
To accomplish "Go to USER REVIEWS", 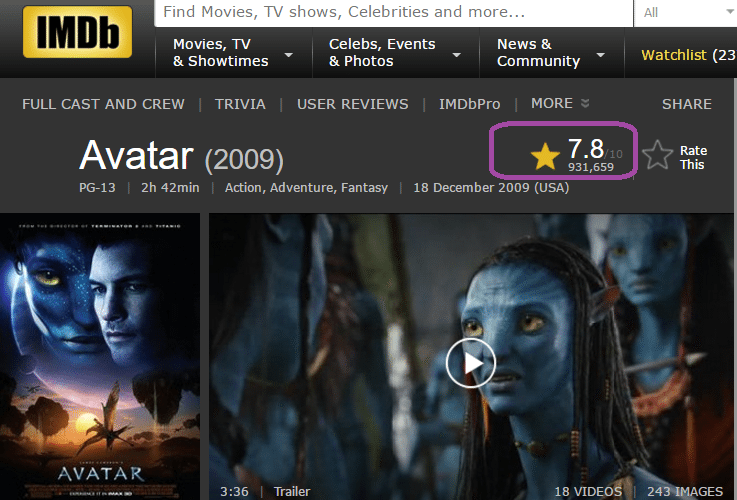I will pos(353,104).
